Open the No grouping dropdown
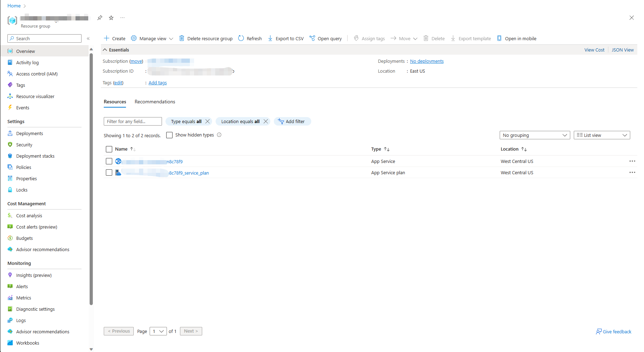Viewport: 644px width, 352px height. coord(535,135)
